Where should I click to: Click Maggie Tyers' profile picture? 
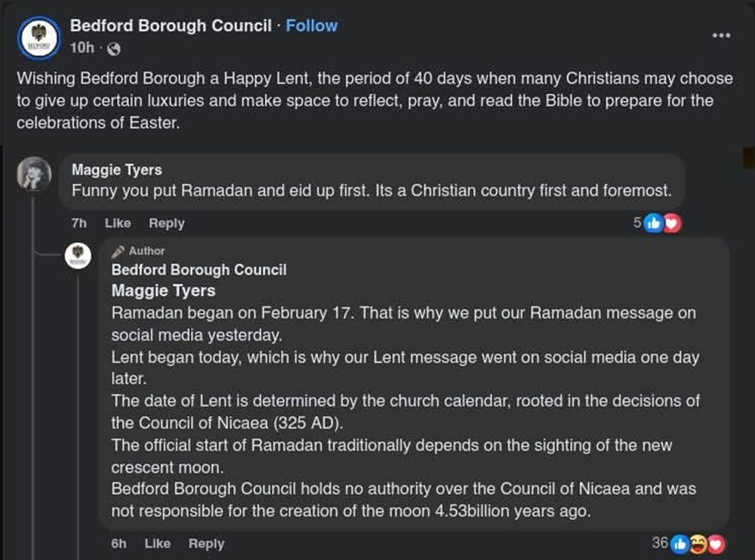[34, 175]
